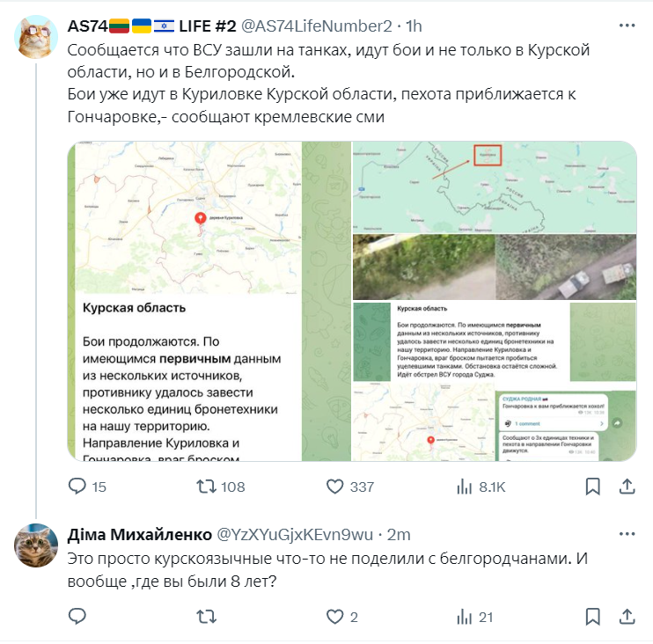The height and width of the screenshot is (644, 653).
Task: Open @YzXYuGjxKEvn9wu profile handle
Action: [295, 535]
